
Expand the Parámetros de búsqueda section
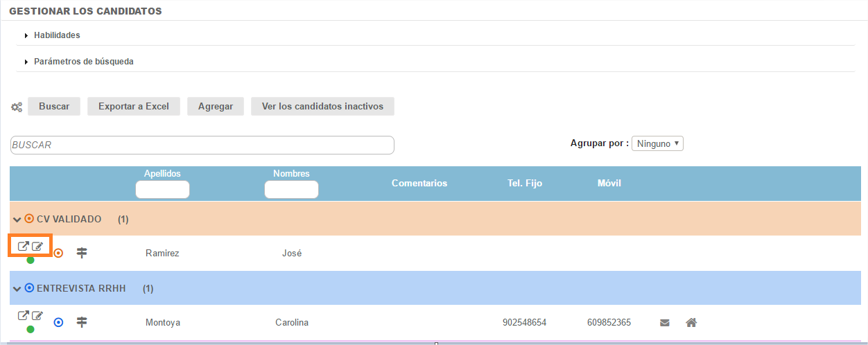[83, 62]
